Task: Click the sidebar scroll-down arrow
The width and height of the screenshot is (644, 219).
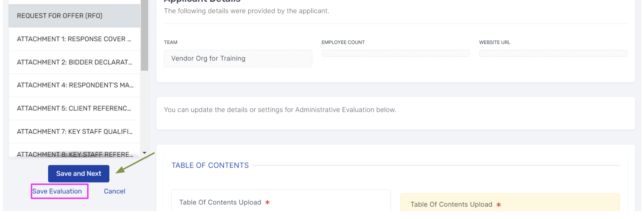Action: pos(144,153)
